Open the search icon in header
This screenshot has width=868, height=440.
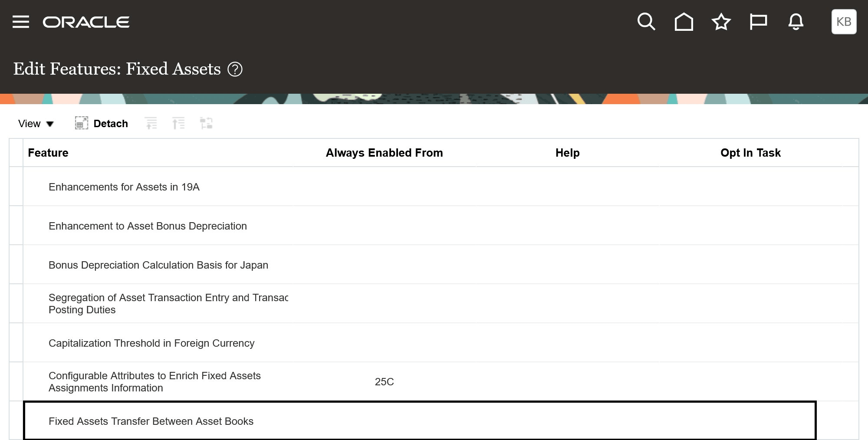click(646, 22)
